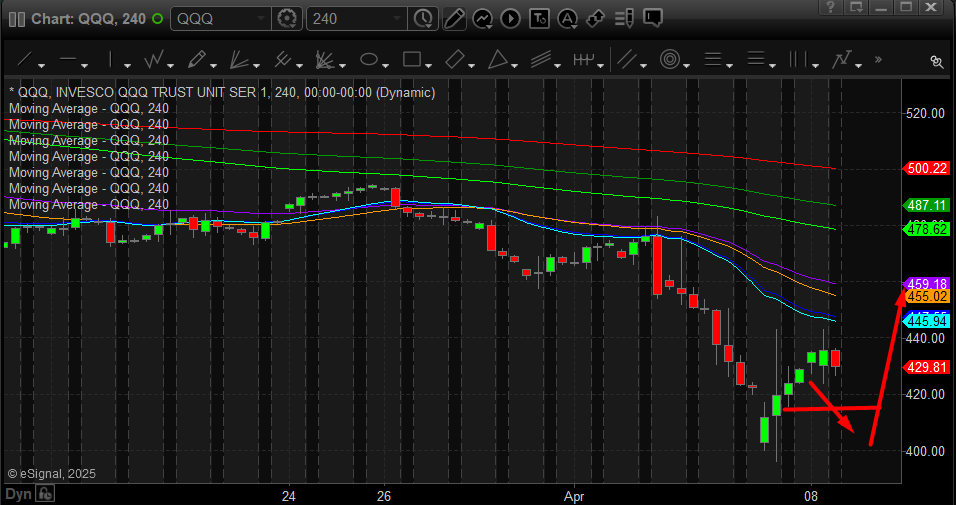Open the QQQ symbol dropdown arrow
956x505 pixels.
262,18
